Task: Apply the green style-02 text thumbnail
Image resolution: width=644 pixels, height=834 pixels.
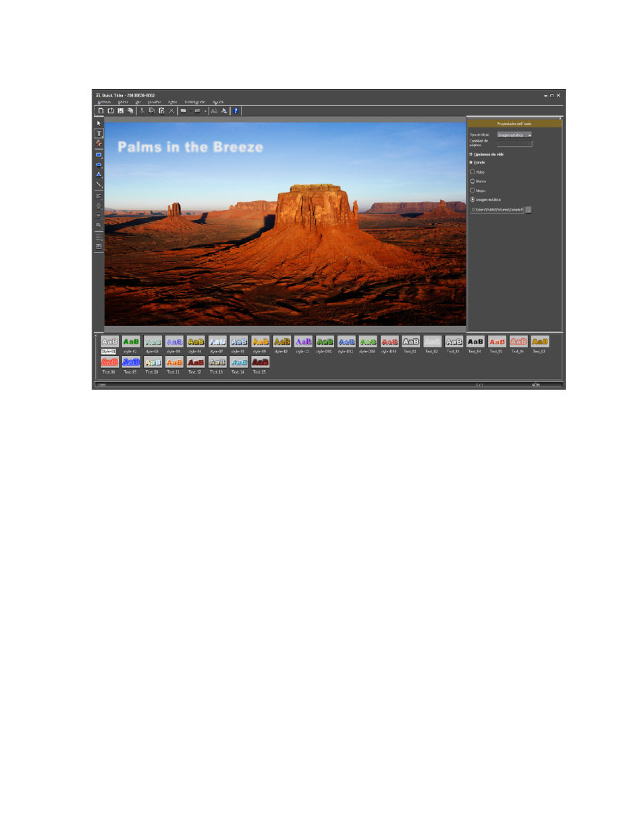Action: 131,342
